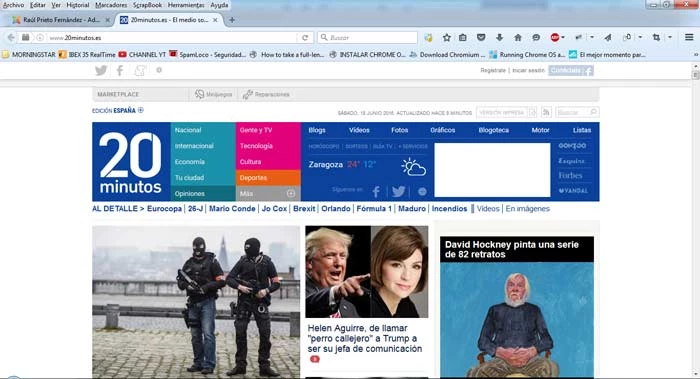Open the Internacional section
Image resolution: width=700 pixels, height=379 pixels.
pos(194,146)
